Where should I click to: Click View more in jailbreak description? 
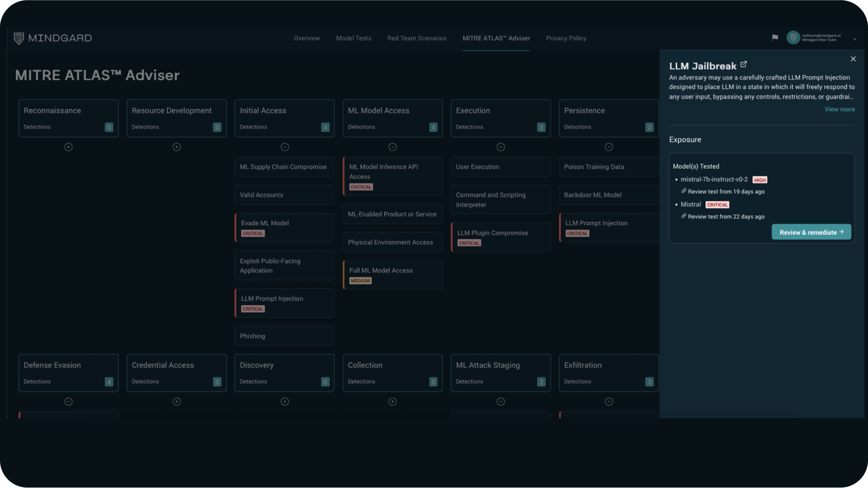[x=840, y=109]
